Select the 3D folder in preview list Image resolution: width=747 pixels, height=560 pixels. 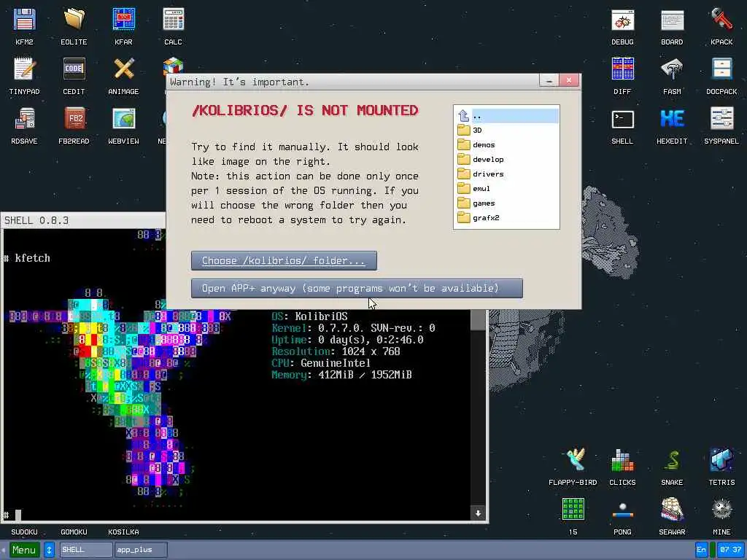(x=507, y=130)
